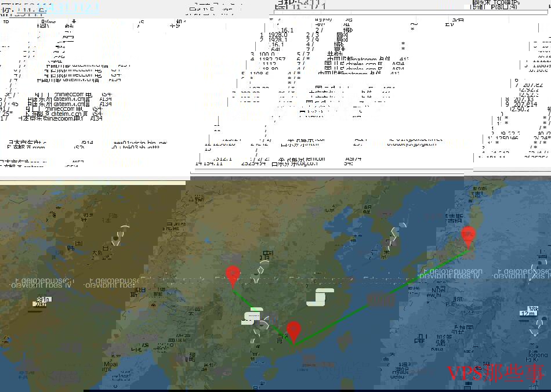Select the red marker in central China
Viewport: 551px width, 392px height.
[x=233, y=276]
